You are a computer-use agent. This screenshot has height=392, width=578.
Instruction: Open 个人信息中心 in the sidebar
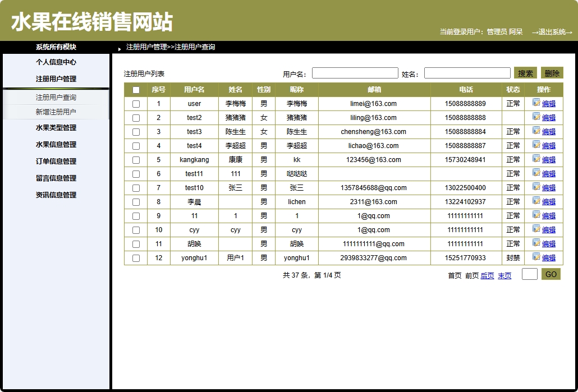tap(56, 62)
